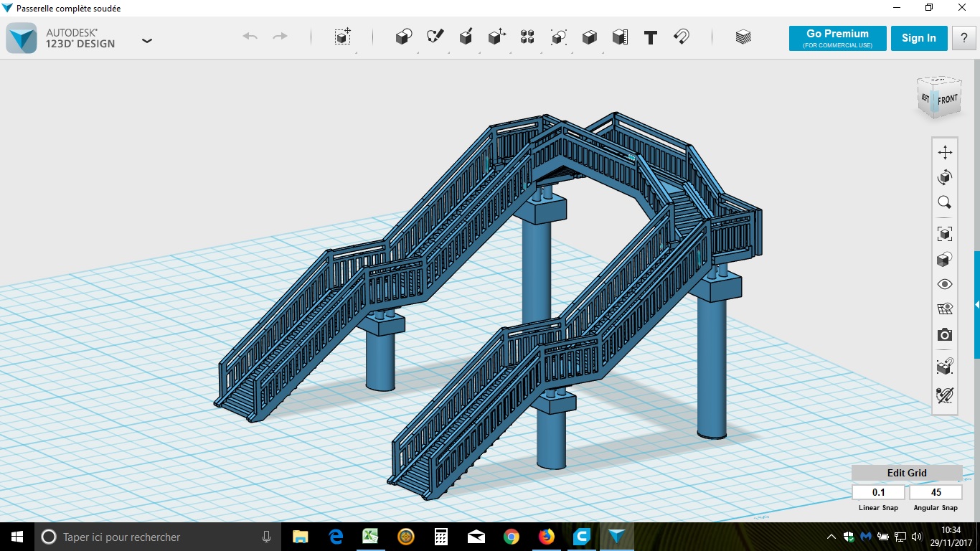Open the 123D Design application menu chevron
Image resolution: width=980 pixels, height=551 pixels.
click(147, 41)
